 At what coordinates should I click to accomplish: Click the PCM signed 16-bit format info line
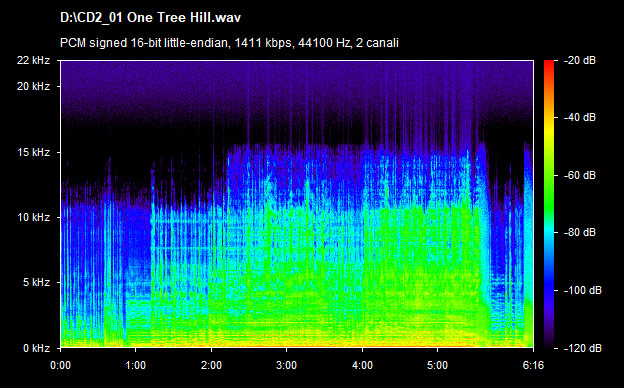point(229,43)
